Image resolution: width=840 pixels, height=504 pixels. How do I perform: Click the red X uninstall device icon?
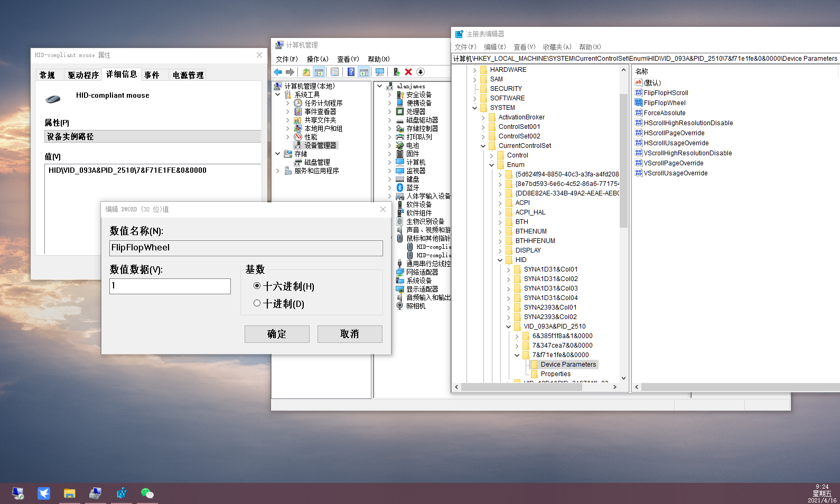408,72
